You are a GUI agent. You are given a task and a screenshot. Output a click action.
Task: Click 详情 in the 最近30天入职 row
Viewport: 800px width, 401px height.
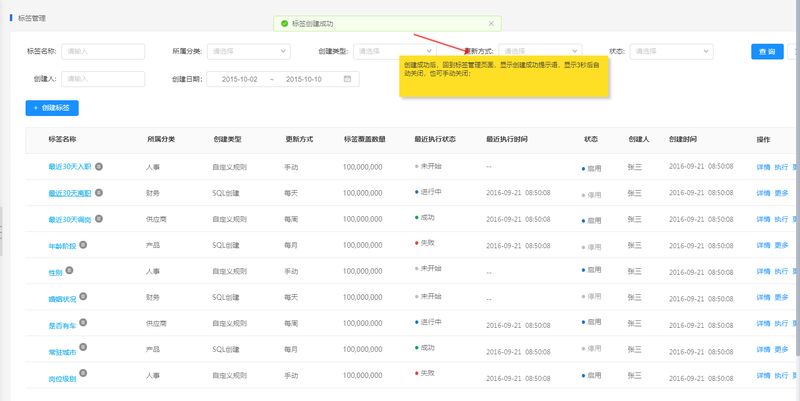[x=763, y=167]
